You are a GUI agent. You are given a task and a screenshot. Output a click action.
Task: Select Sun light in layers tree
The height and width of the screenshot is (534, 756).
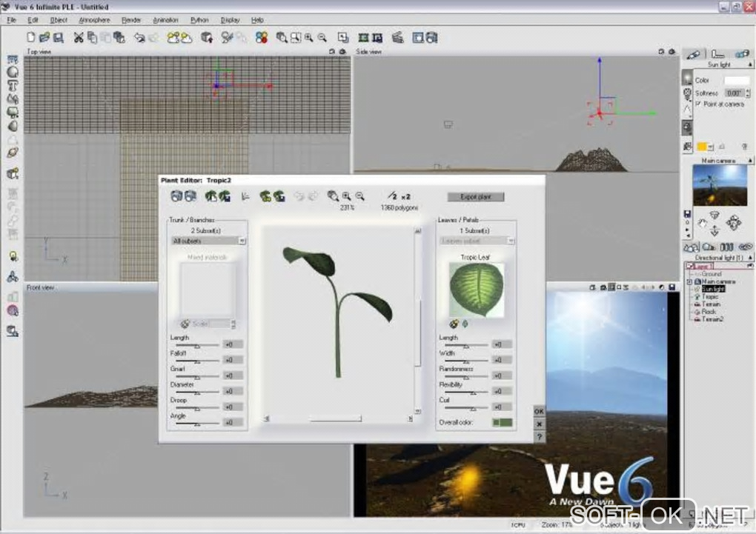click(713, 289)
